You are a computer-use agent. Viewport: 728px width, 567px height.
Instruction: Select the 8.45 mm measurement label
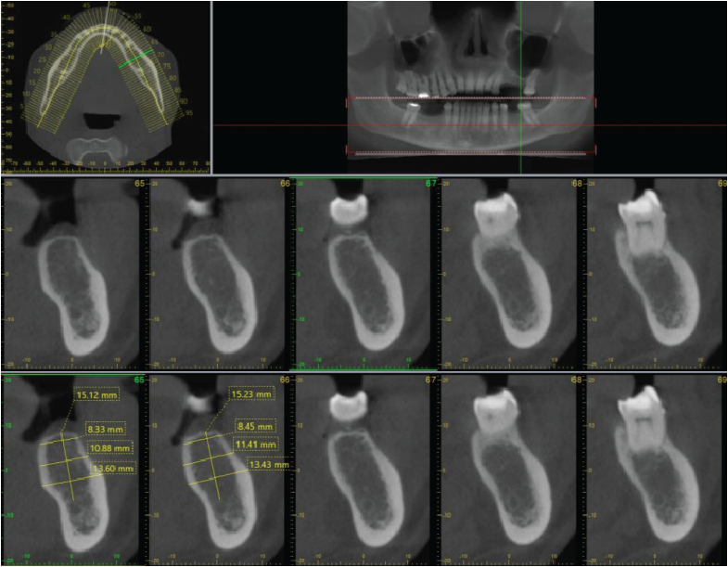point(254,427)
